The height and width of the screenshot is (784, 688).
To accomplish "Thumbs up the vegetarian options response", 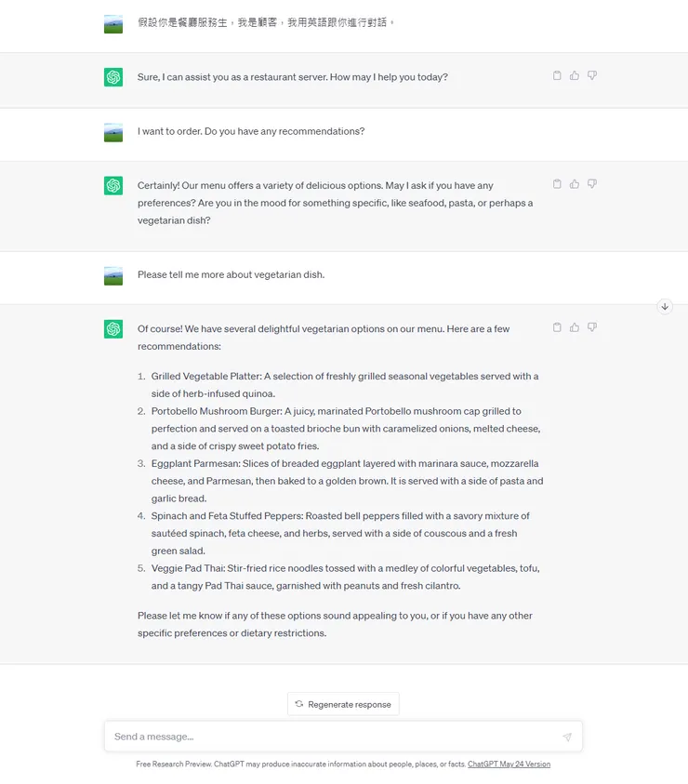I will coord(575,327).
